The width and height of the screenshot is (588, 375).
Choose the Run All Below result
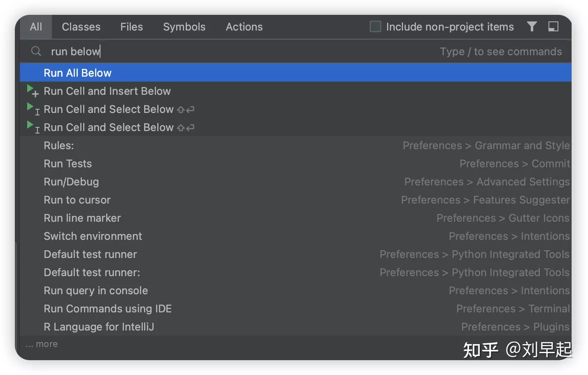click(296, 73)
